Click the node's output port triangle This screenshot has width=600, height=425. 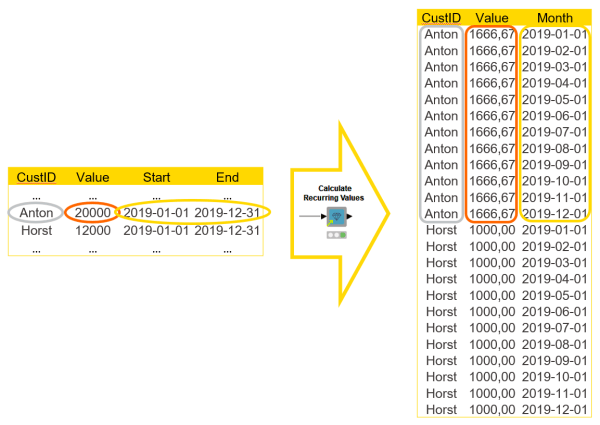coord(349,217)
